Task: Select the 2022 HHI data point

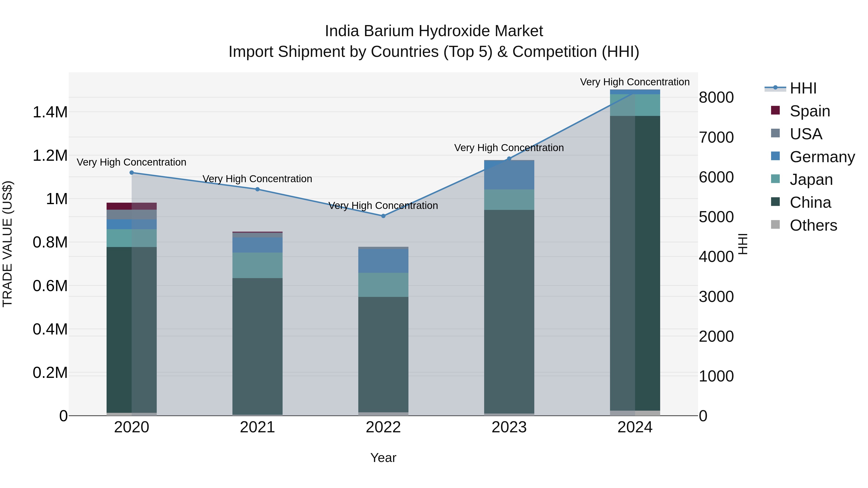Action: tap(383, 216)
